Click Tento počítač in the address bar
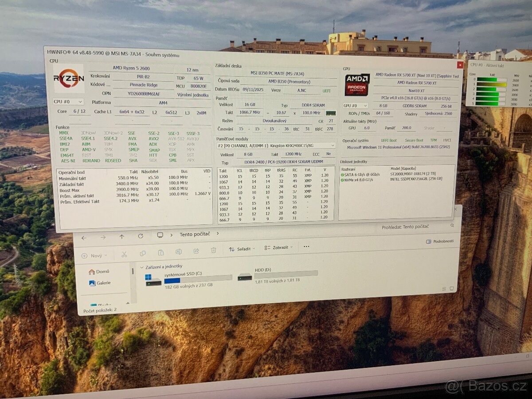 click(195, 234)
